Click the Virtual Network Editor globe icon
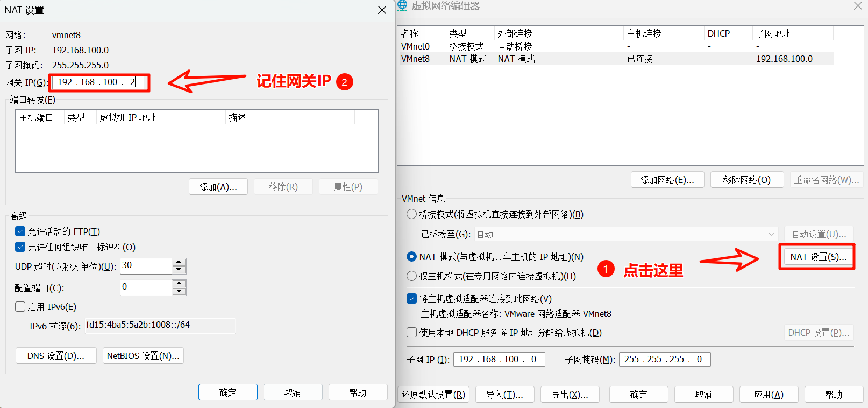Viewport: 868px width, 408px height. pos(402,5)
